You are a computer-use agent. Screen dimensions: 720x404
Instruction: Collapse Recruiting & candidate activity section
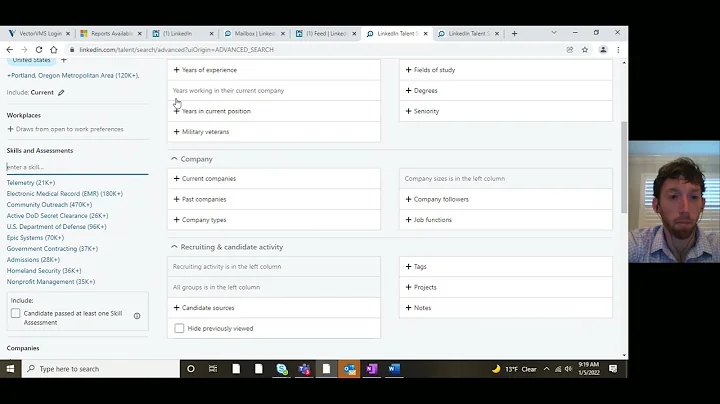coord(174,247)
